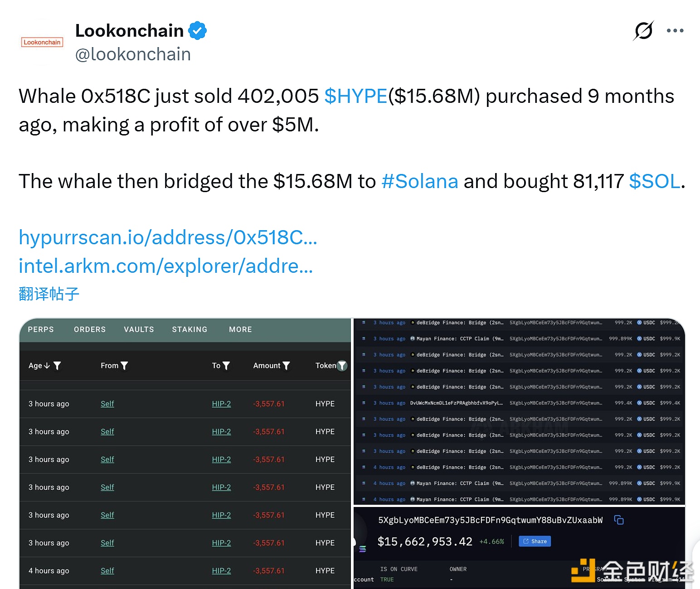Filter the From column
Screen dimensions: 700x589
(x=125, y=366)
